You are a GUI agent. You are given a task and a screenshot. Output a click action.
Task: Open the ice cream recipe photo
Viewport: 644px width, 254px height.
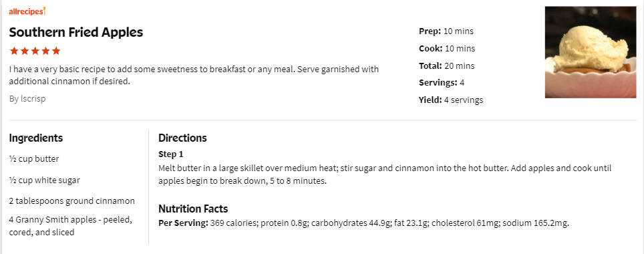(x=590, y=52)
